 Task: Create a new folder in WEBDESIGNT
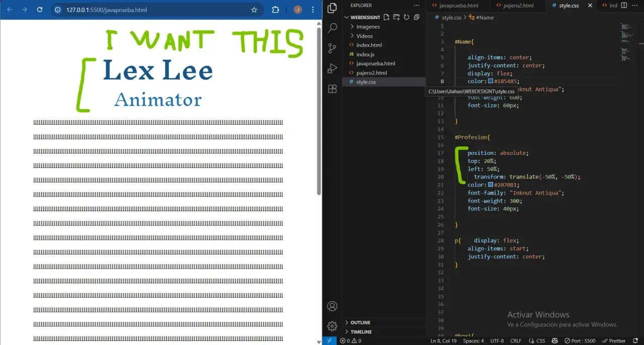click(396, 17)
